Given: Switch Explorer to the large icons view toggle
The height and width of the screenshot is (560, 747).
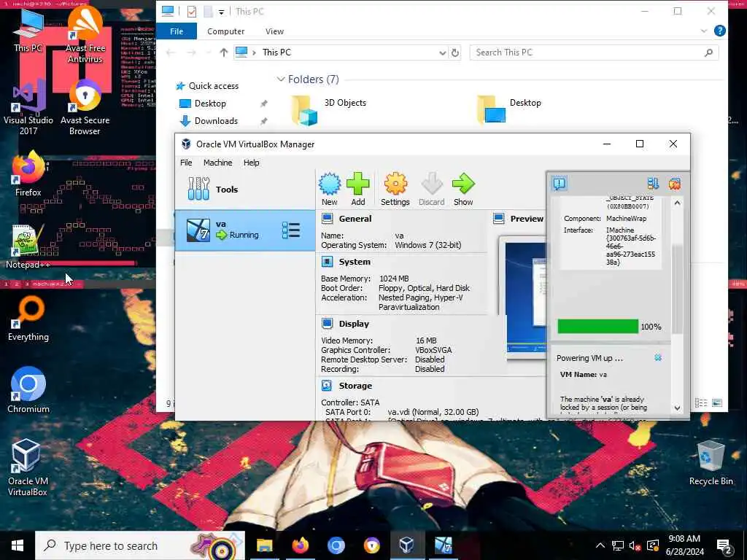Looking at the screenshot, I should coord(717,402).
